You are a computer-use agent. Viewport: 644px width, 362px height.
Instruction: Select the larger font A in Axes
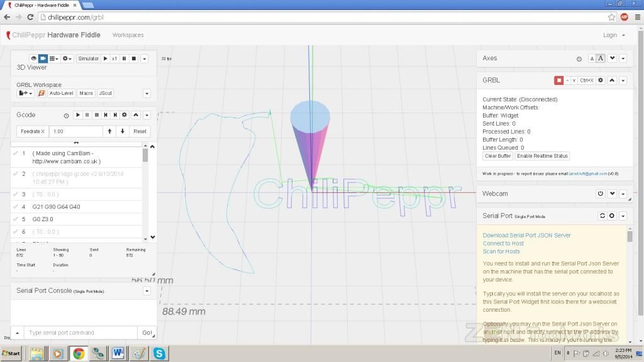click(x=601, y=58)
